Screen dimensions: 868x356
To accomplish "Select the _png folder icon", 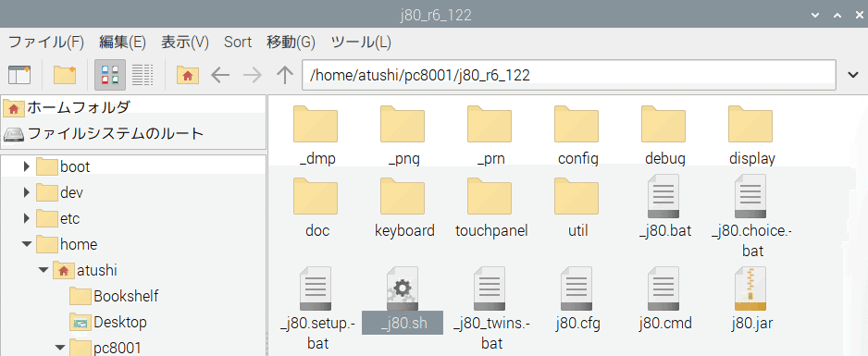I will point(403,125).
